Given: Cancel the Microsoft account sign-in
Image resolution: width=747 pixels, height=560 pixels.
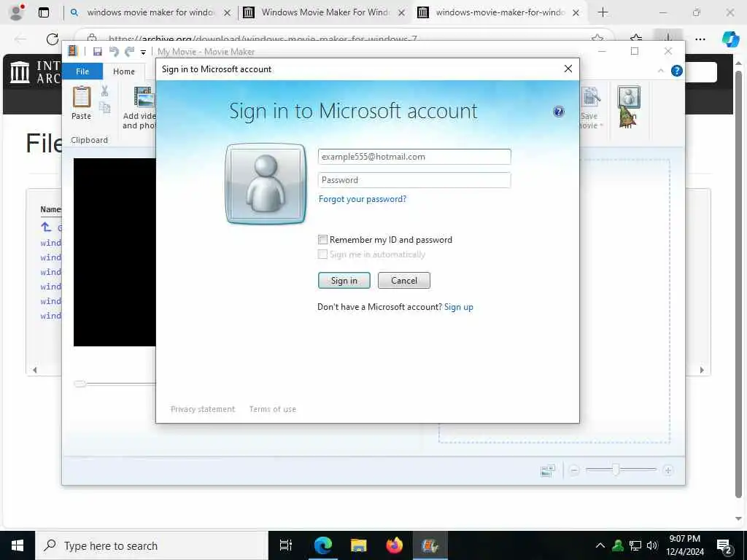Looking at the screenshot, I should (x=404, y=281).
